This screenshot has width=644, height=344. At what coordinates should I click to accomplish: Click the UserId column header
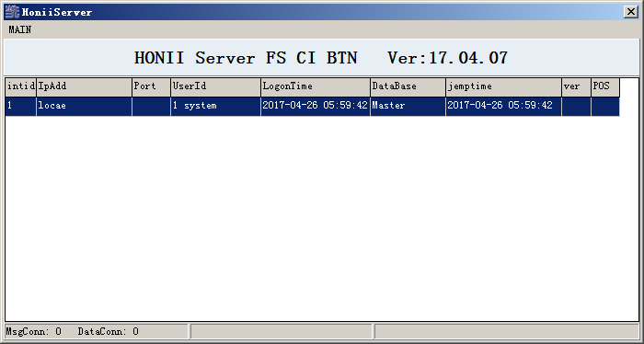tap(215, 87)
